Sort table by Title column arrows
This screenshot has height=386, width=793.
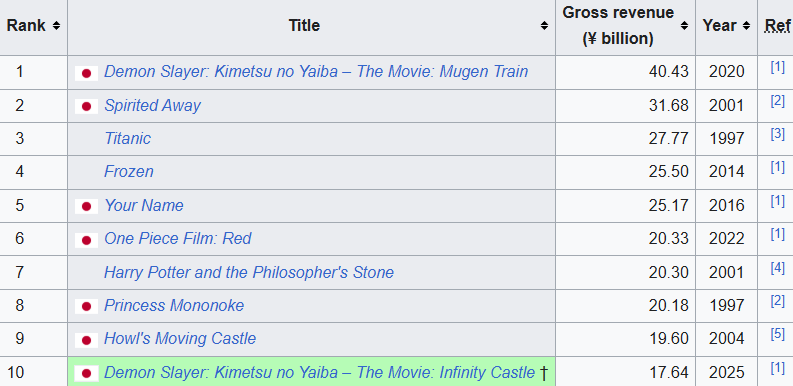click(544, 25)
